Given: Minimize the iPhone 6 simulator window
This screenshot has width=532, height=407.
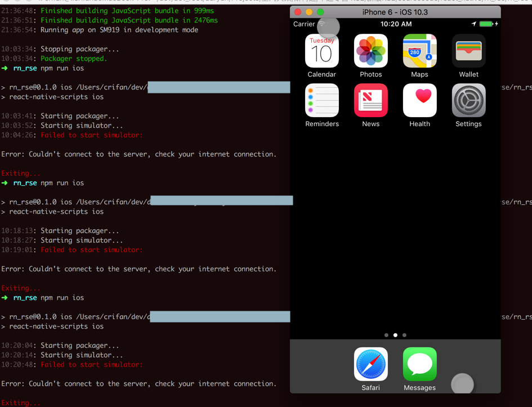Looking at the screenshot, I should click(x=309, y=12).
